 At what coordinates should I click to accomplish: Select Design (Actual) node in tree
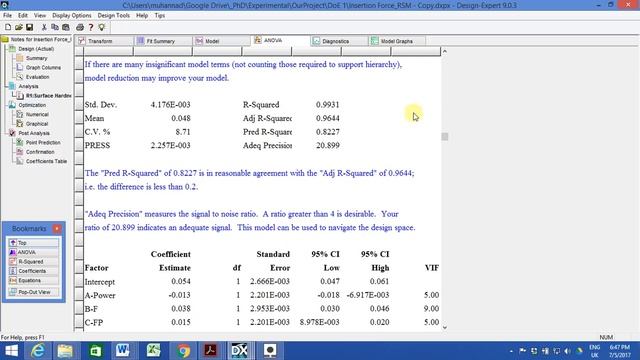click(x=36, y=49)
